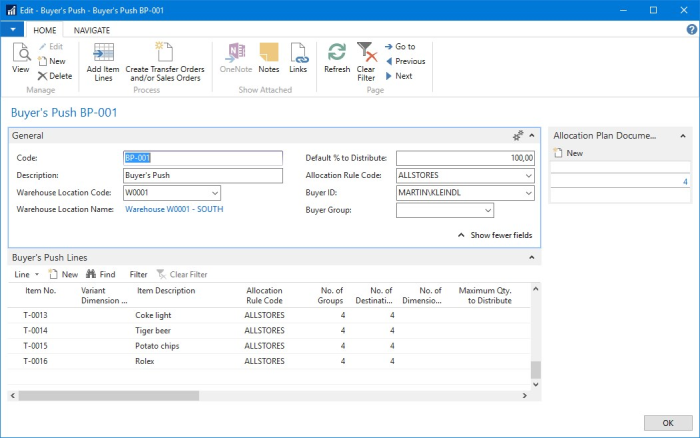Select the HOME ribbon tab
The width and height of the screenshot is (700, 438).
pyautogui.click(x=45, y=30)
